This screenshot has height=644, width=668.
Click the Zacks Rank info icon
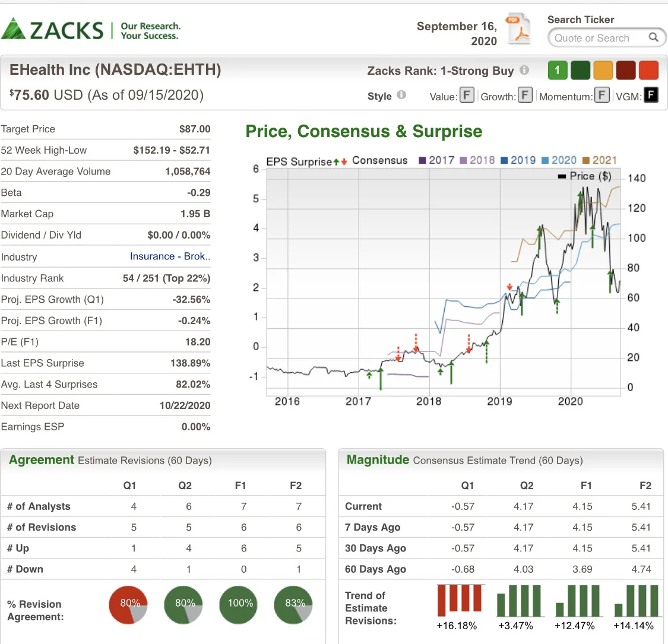click(x=524, y=70)
